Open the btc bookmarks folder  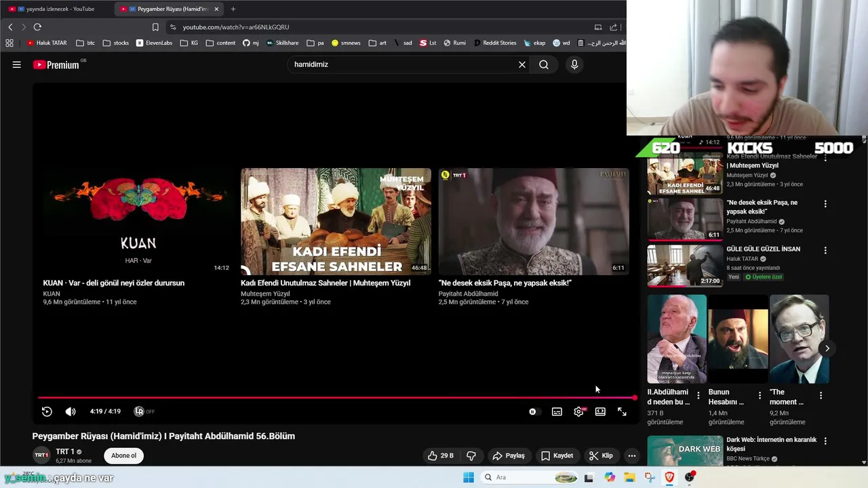(x=85, y=43)
